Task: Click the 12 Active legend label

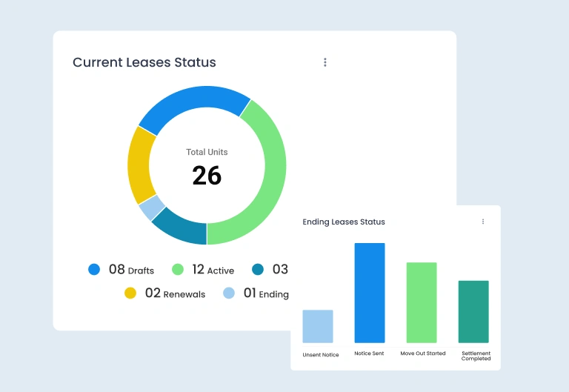Action: click(213, 270)
